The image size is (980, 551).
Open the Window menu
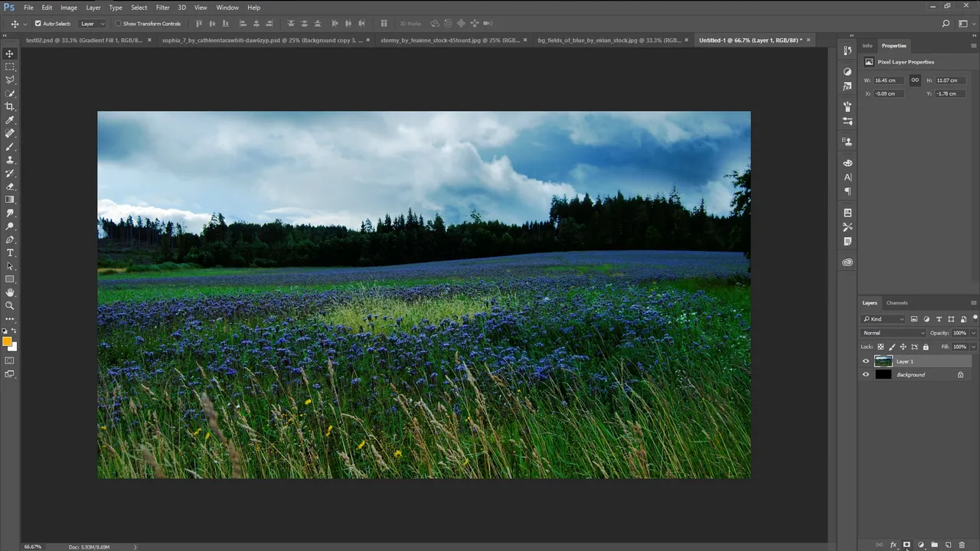(227, 8)
